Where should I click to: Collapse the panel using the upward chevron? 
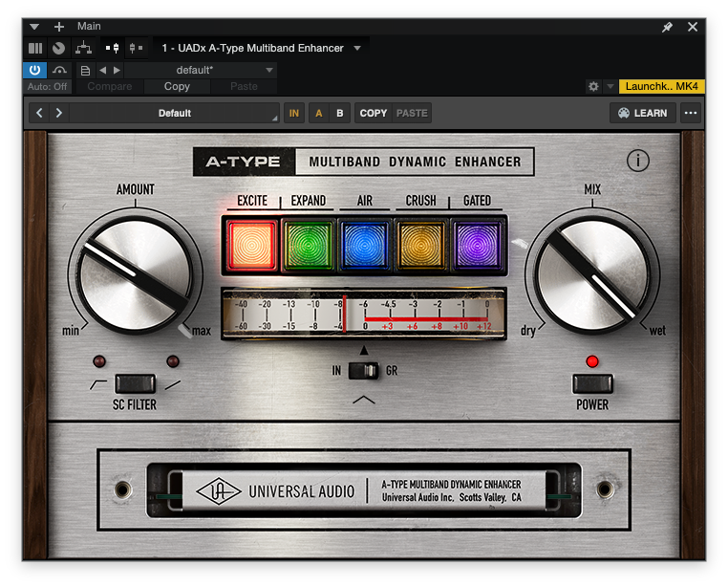point(364,400)
